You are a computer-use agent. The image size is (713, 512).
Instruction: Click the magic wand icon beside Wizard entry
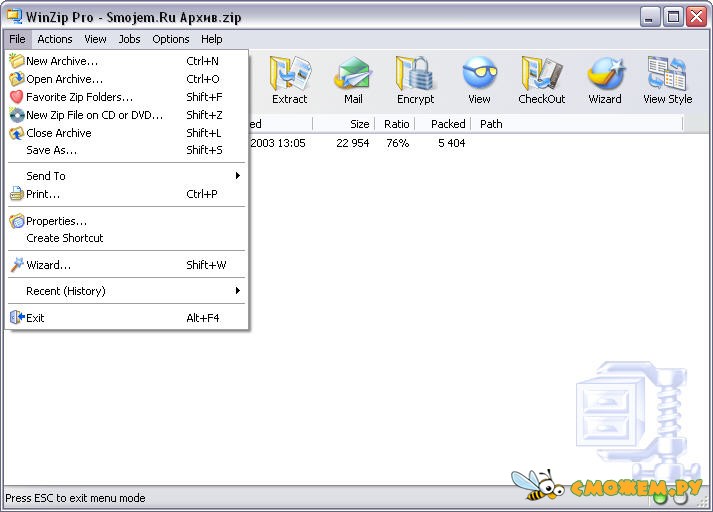[x=16, y=265]
